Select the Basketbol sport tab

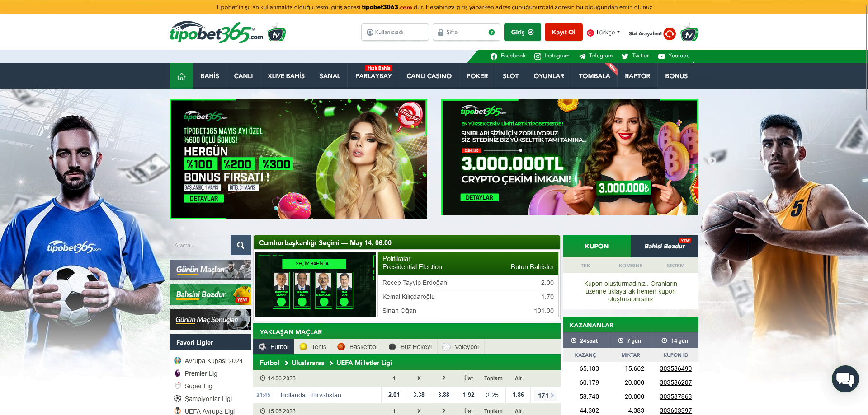click(357, 347)
